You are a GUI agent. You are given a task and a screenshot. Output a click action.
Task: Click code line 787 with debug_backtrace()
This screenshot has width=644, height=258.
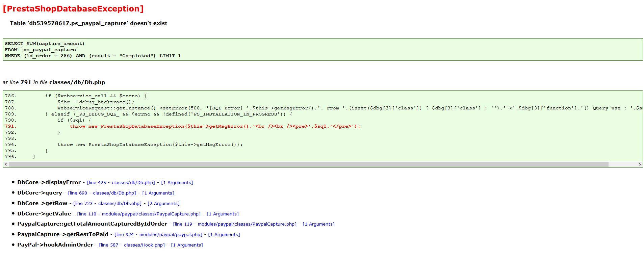[70, 102]
